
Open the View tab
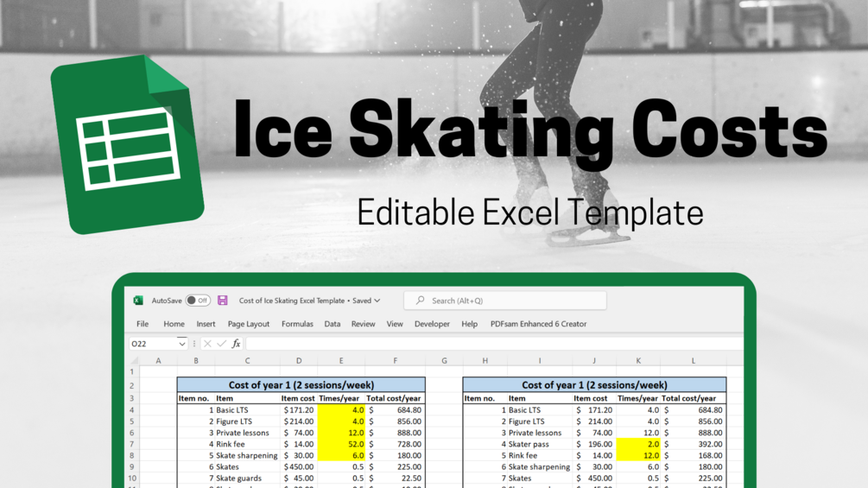point(395,324)
